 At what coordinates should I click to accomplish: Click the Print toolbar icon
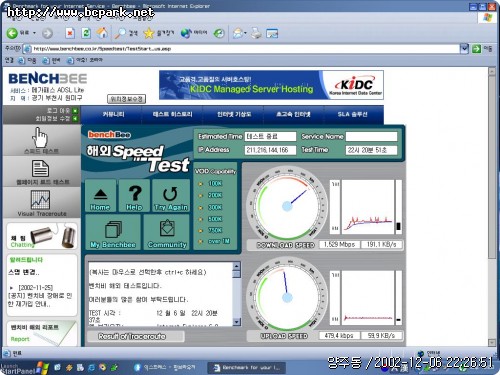point(256,33)
